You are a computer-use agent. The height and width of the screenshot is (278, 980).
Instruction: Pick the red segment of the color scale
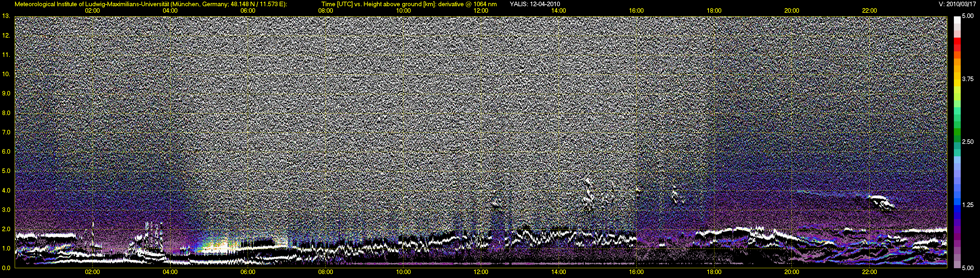(x=957, y=41)
